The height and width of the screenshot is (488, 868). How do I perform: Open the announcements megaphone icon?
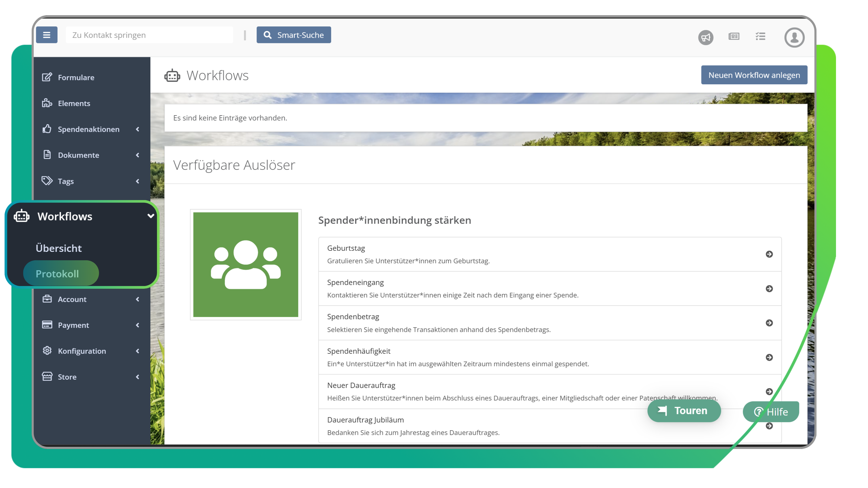(706, 37)
